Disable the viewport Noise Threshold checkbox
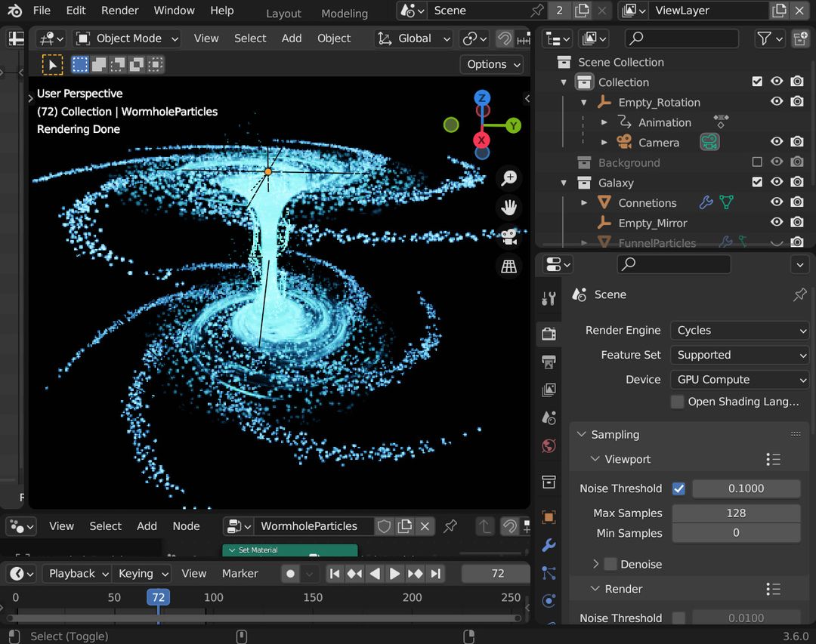Screen dimensions: 816x644 [678, 488]
